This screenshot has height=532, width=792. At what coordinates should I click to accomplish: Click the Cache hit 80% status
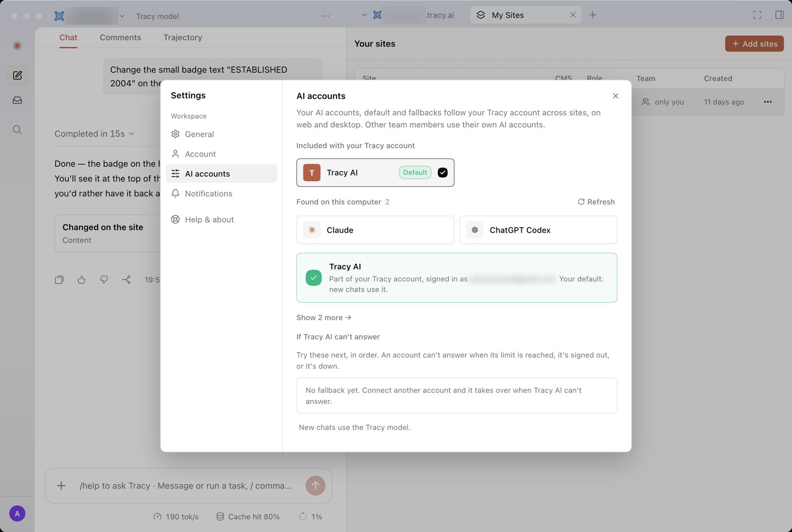pos(247,517)
